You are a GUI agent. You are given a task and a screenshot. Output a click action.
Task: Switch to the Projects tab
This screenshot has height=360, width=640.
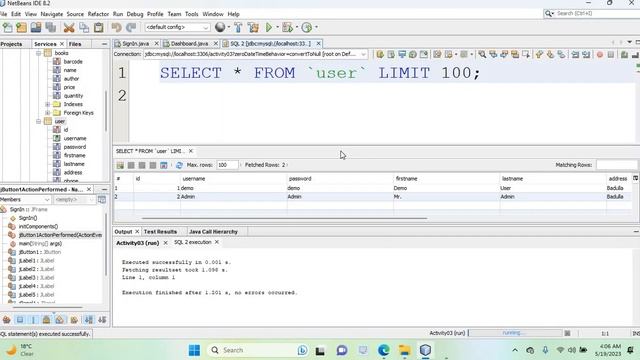[x=11, y=44]
